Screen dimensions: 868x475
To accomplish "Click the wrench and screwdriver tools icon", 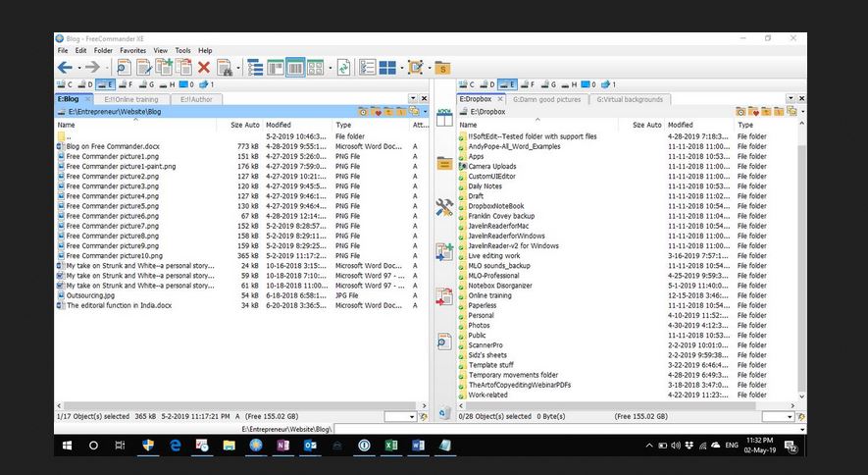I will coord(444,208).
